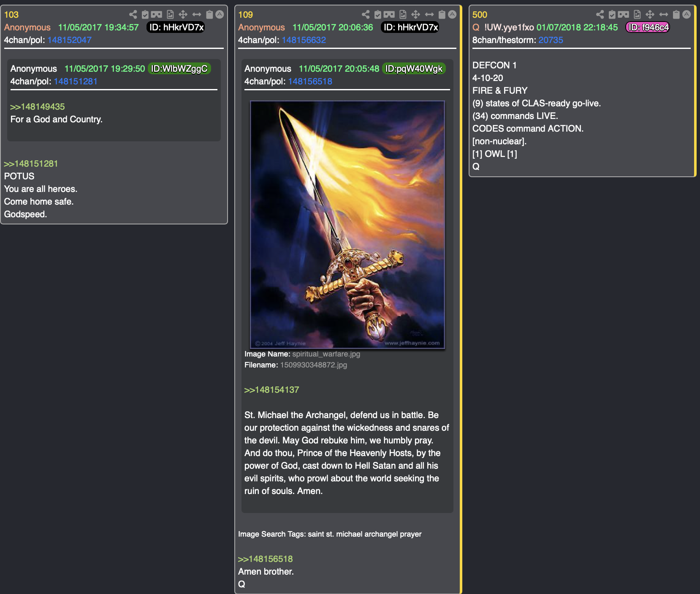700x594 pixels.
Task: Click the clipboard-check icon on post 103
Action: [145, 15]
